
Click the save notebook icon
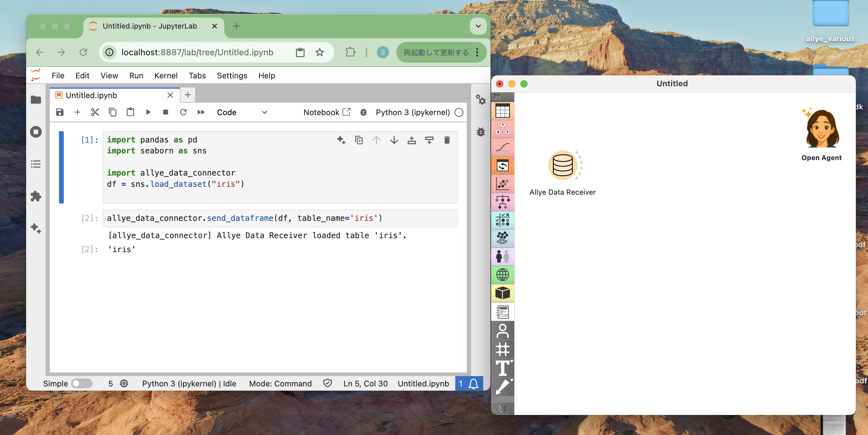pyautogui.click(x=60, y=112)
